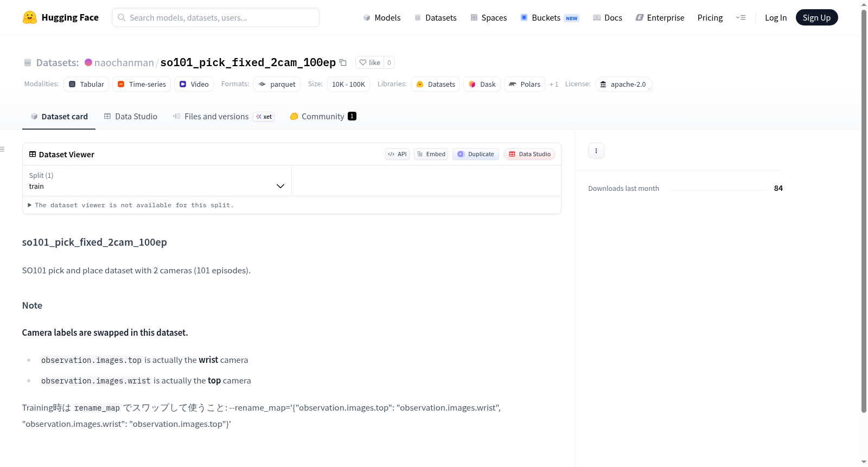Filter by the parquet format tag
868x467 pixels.
click(277, 84)
